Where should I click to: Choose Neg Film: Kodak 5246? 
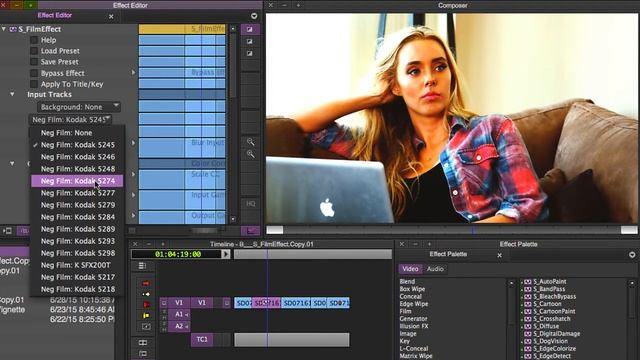tap(77, 157)
